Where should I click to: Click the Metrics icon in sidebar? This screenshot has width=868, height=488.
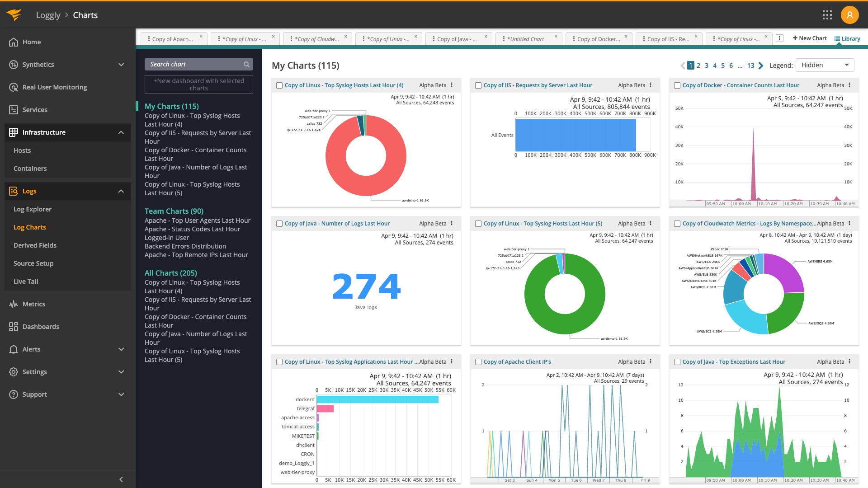click(14, 304)
